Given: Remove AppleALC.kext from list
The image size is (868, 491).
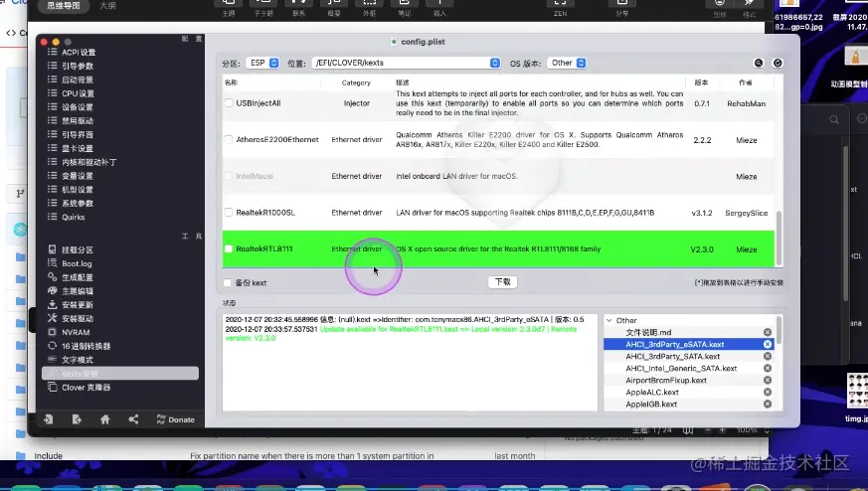Looking at the screenshot, I should tap(768, 393).
